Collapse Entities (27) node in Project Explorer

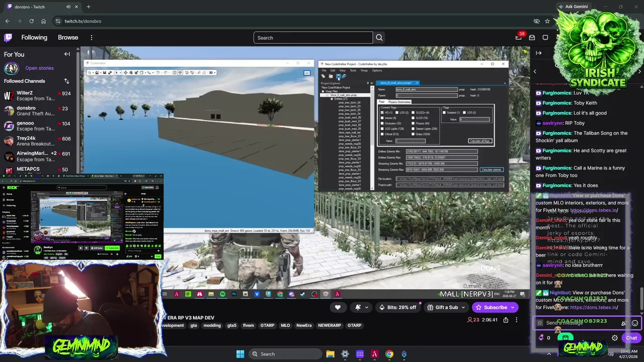[x=333, y=99]
